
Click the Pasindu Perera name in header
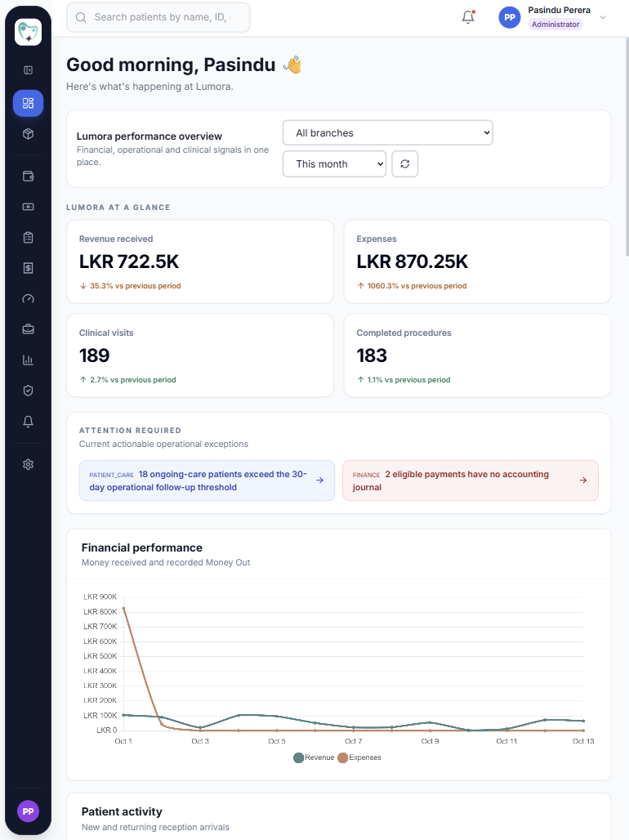coord(560,10)
